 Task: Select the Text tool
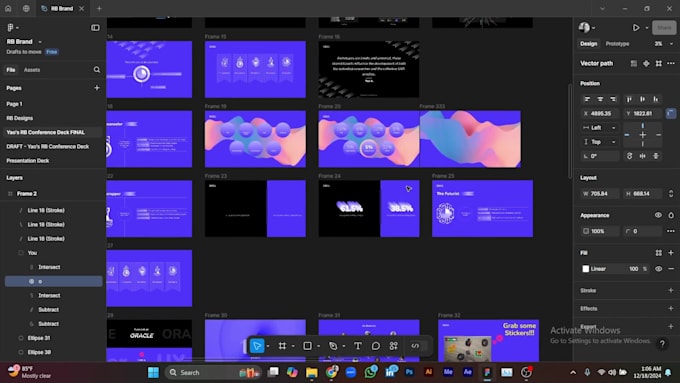coord(358,346)
